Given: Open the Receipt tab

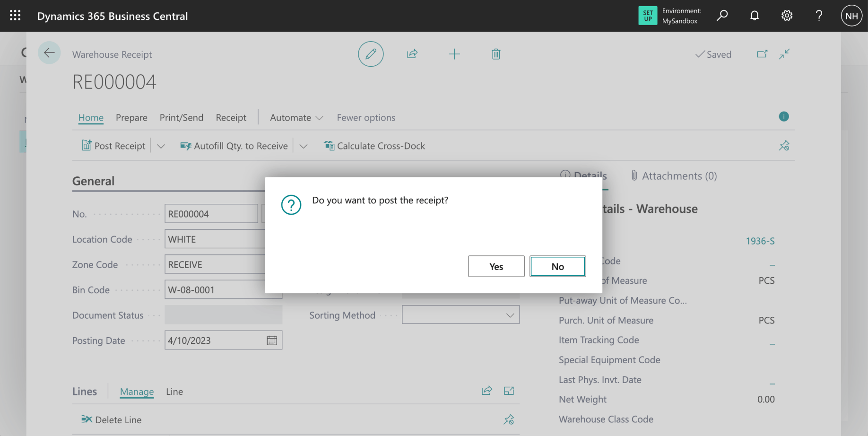Looking at the screenshot, I should point(231,117).
